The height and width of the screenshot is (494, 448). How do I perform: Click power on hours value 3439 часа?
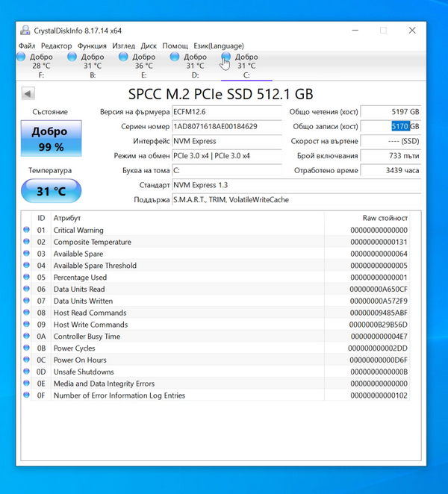pyautogui.click(x=391, y=170)
